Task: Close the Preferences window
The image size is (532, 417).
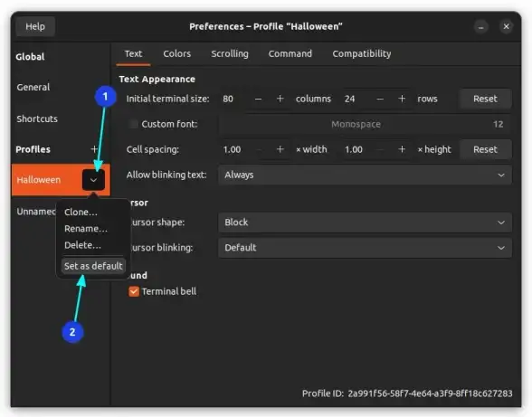Action: 506,26
